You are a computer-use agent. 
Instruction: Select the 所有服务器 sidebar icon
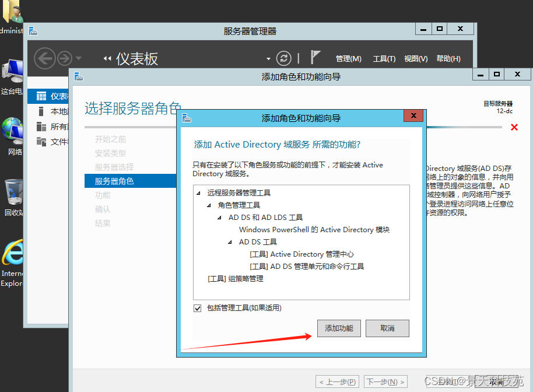click(41, 127)
